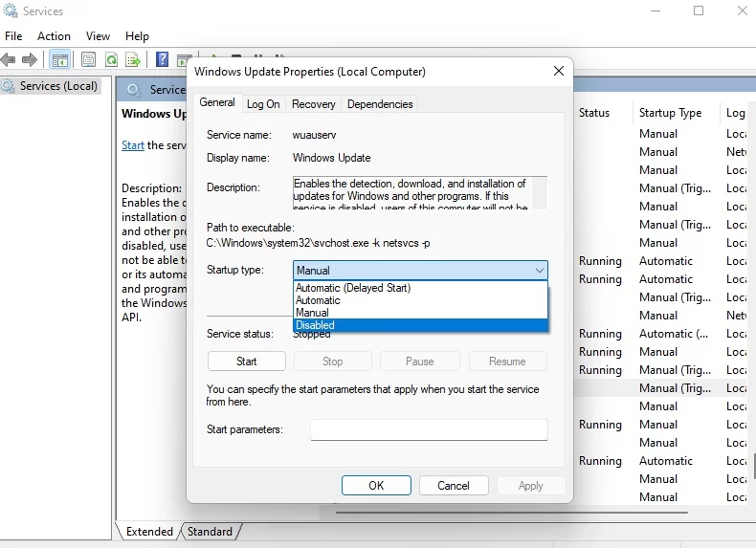756x548 pixels.
Task: Click the svchost.exe executable path text
Action: point(319,243)
